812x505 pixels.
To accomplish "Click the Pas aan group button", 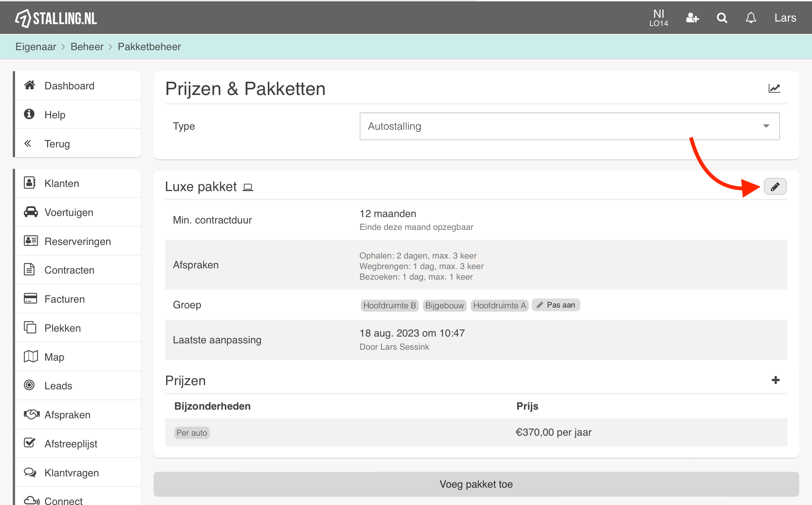I will tap(556, 305).
